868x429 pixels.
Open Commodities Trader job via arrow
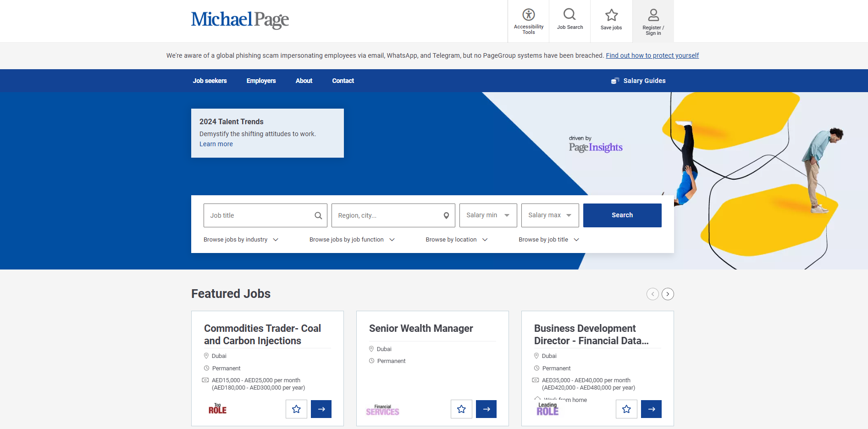321,409
